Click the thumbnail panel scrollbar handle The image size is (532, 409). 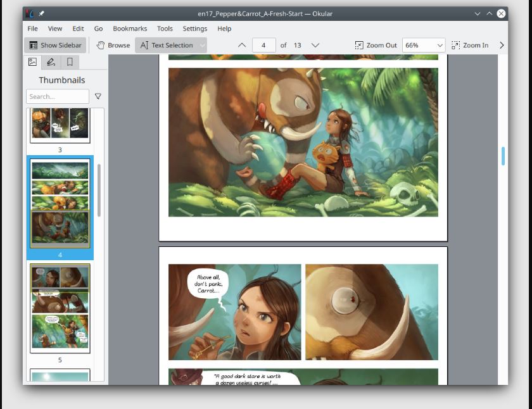tap(99, 190)
